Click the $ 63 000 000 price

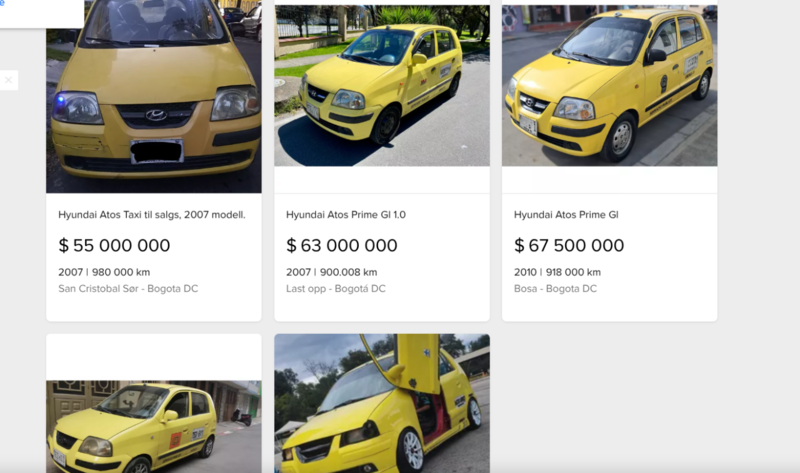[342, 245]
